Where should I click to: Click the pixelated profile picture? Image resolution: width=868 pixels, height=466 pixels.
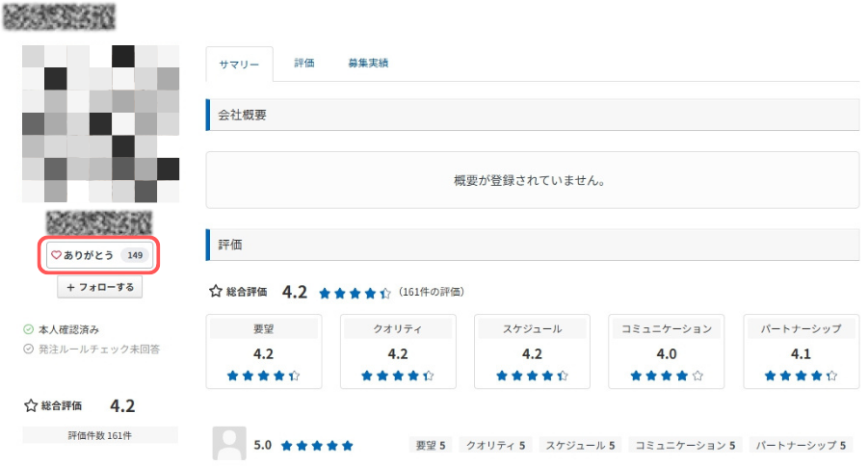pos(101,123)
